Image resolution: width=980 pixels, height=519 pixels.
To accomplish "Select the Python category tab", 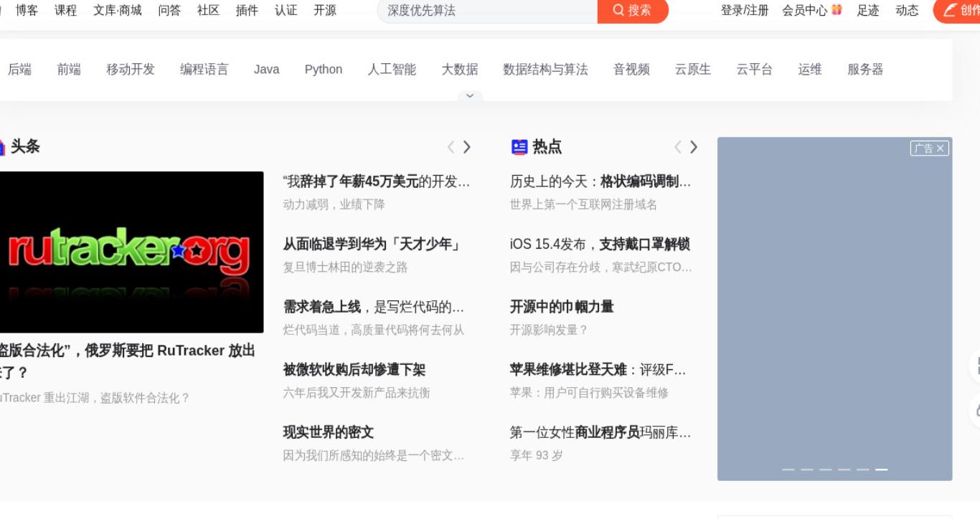I will [x=324, y=70].
